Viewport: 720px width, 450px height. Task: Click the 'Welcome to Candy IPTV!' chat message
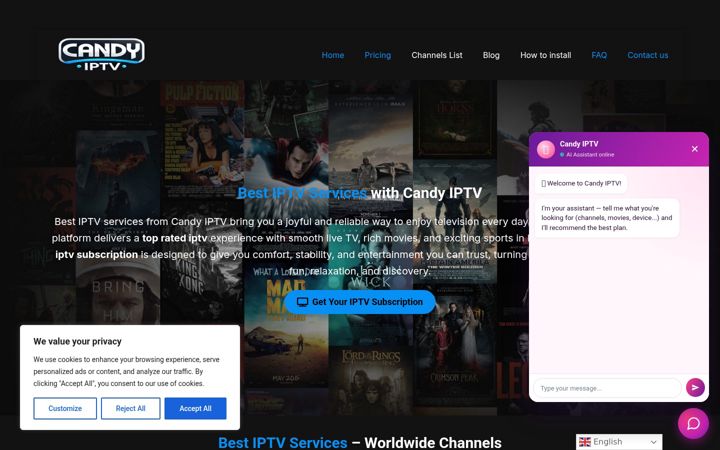pos(581,183)
